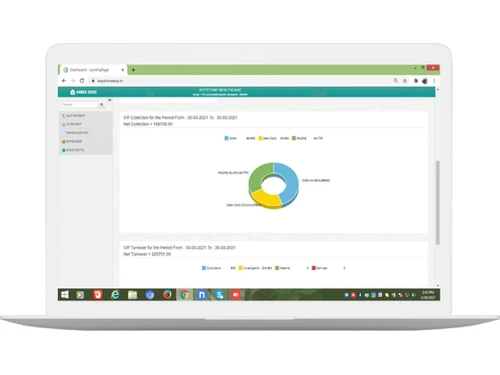This screenshot has width=500, height=375.
Task: Open the blue Chromium taskbar icon
Action: point(150,295)
